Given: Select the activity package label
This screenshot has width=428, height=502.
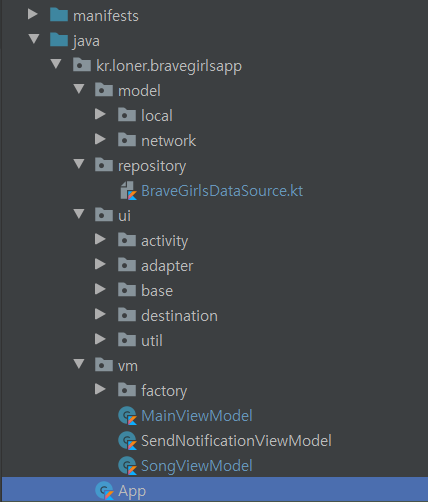Looking at the screenshot, I should (x=165, y=241).
